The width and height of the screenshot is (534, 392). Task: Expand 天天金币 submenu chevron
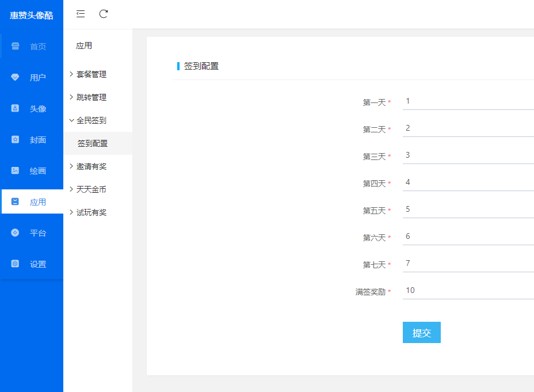tap(71, 189)
